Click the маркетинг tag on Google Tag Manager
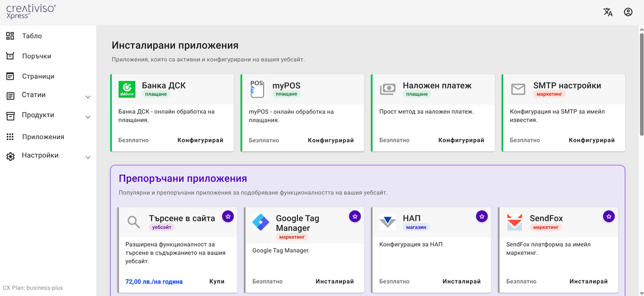Image resolution: width=644 pixels, height=296 pixels. point(292,237)
